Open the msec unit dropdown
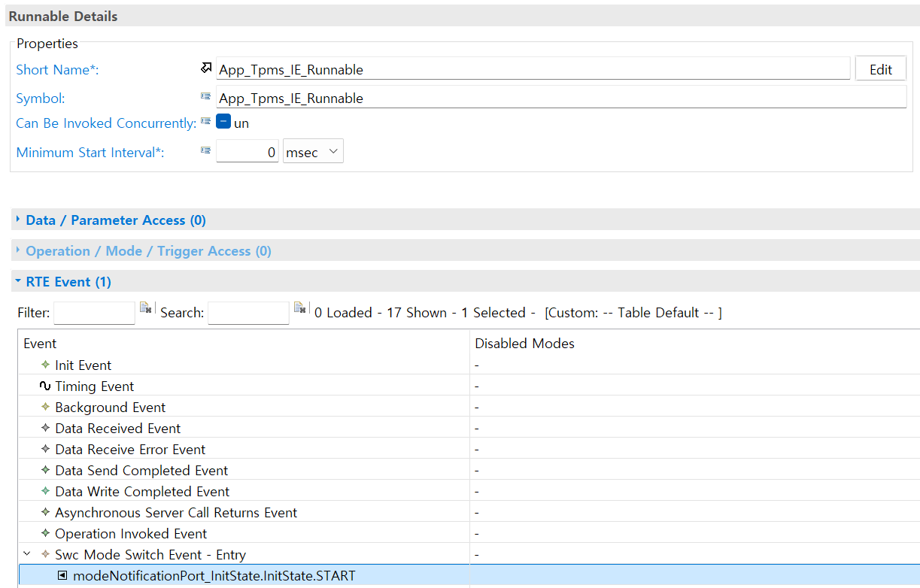 (313, 152)
